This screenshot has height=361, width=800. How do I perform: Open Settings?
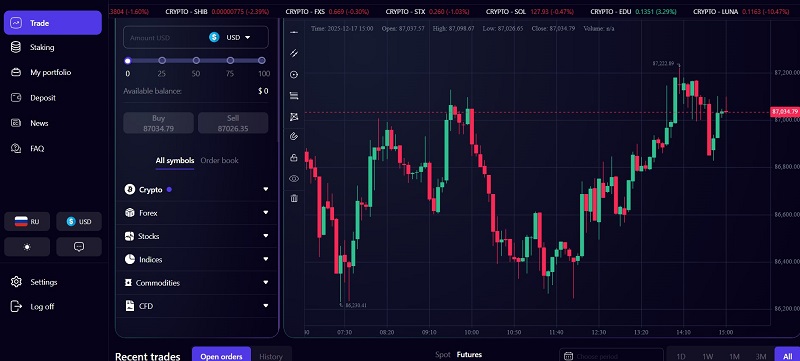44,282
